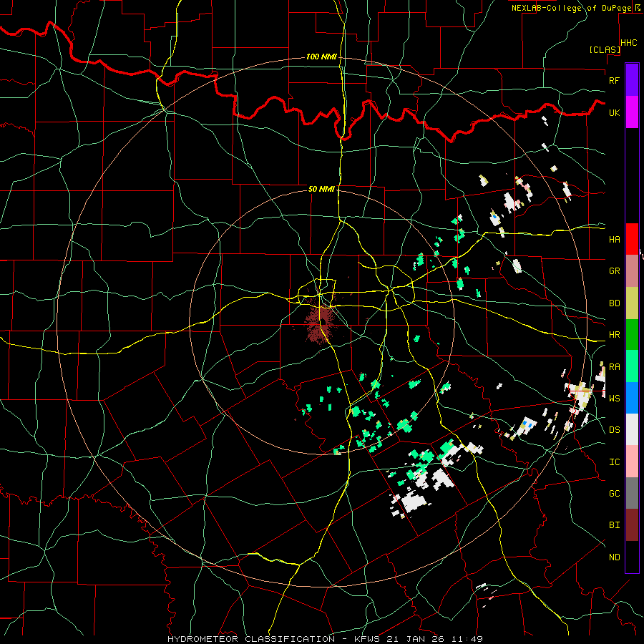This screenshot has height=644, width=644.
Task: Select the brown BI legend swatch
Action: click(x=632, y=525)
